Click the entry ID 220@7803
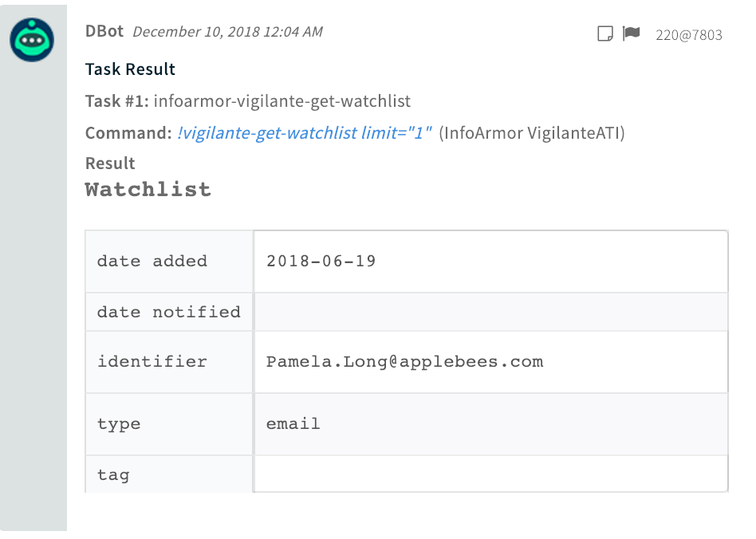This screenshot has width=756, height=539. pos(689,35)
